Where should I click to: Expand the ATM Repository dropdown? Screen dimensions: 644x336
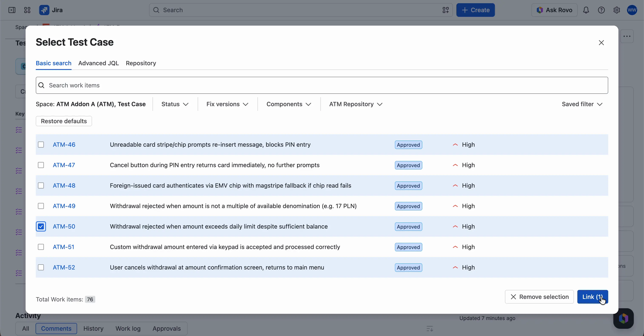356,104
